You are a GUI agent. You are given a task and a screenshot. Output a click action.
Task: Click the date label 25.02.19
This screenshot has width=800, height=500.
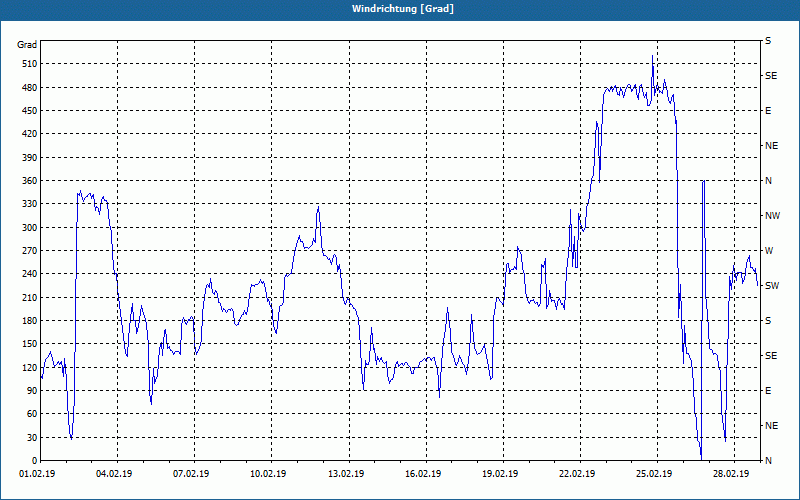pos(654,474)
